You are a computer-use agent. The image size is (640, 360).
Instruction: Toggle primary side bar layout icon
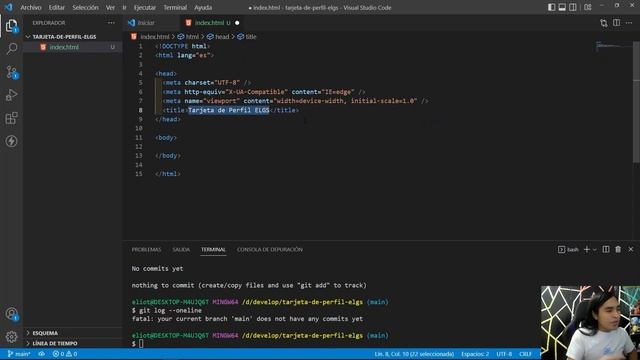(551, 7)
